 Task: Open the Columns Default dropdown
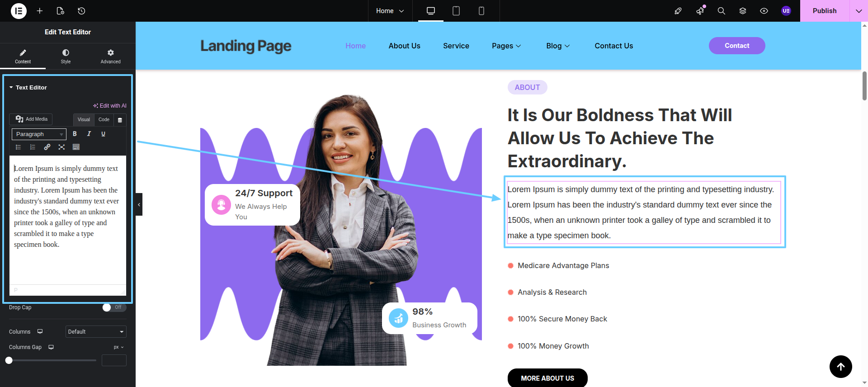coord(96,332)
